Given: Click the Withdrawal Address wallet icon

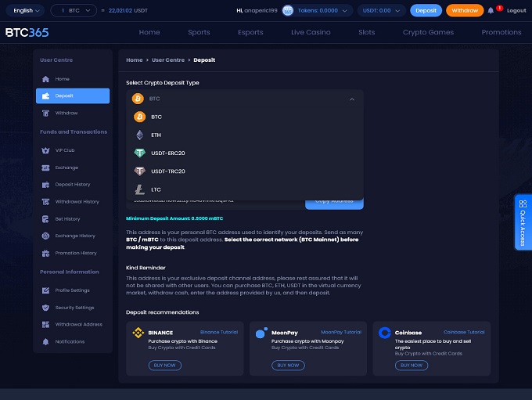Looking at the screenshot, I should 46,324.
